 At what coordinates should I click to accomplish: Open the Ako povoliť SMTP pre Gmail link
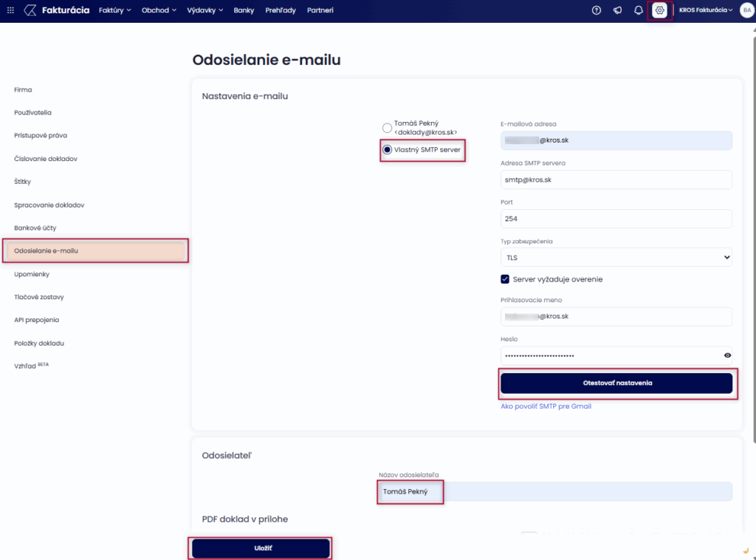click(546, 406)
